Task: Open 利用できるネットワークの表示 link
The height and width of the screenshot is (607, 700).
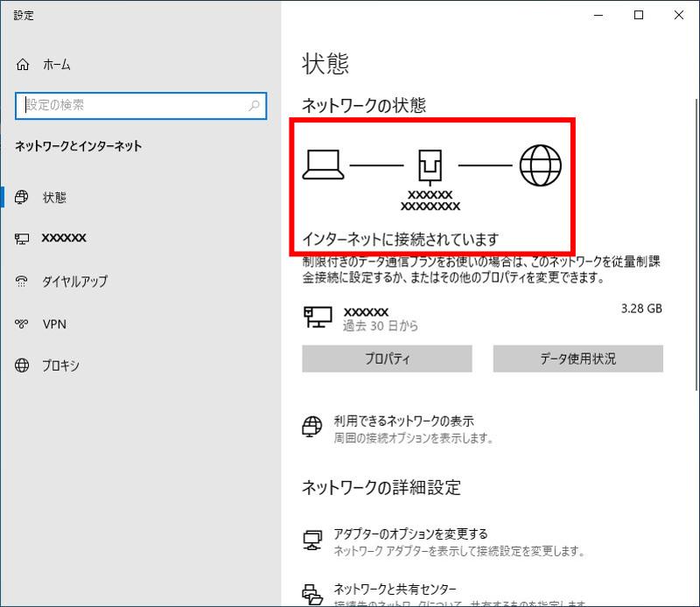Action: coord(404,421)
